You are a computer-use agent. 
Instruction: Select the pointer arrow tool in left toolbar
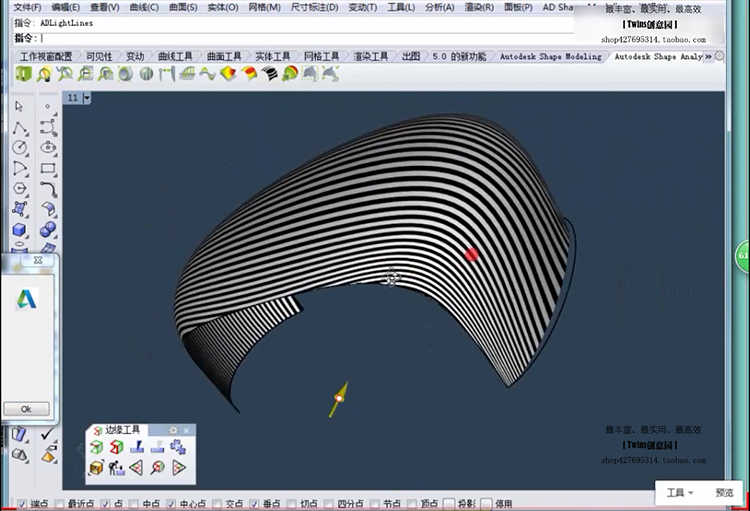coord(19,106)
